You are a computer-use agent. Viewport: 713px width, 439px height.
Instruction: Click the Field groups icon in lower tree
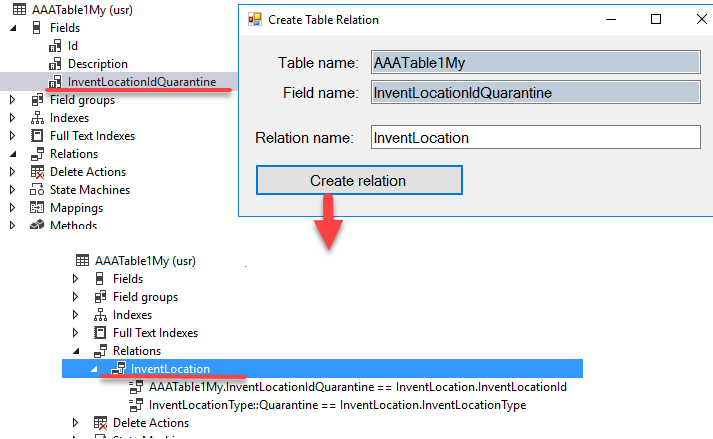pyautogui.click(x=100, y=297)
